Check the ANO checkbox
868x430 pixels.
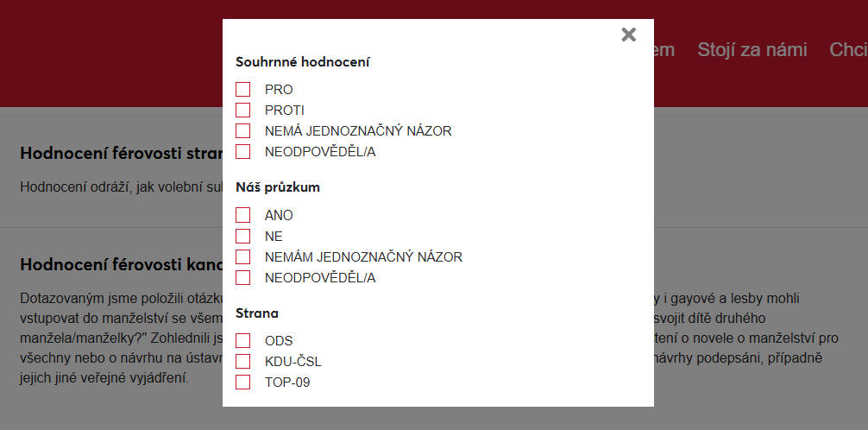click(243, 216)
